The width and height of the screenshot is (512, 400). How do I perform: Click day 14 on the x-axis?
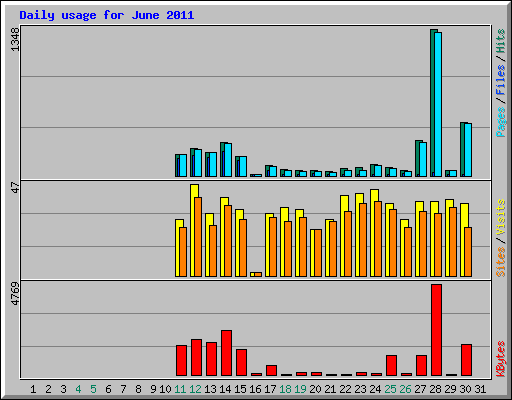tap(225, 389)
